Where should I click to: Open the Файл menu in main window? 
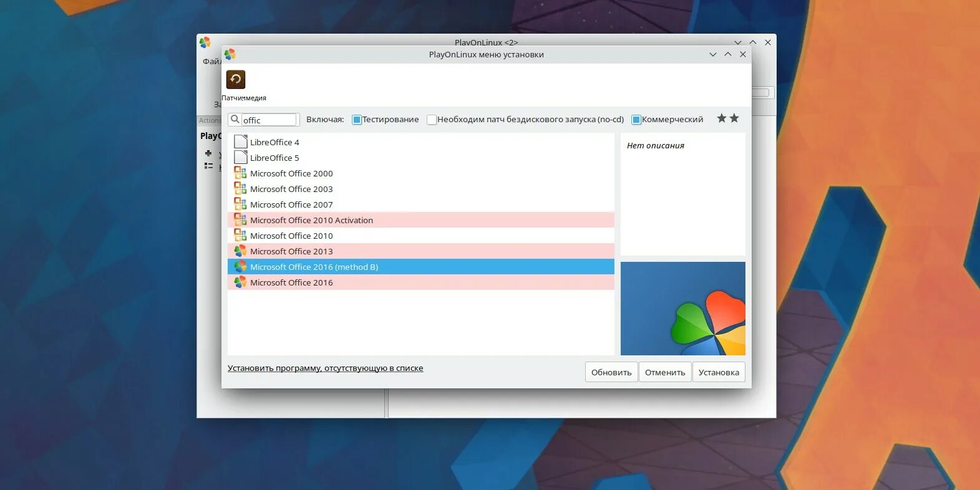(211, 61)
